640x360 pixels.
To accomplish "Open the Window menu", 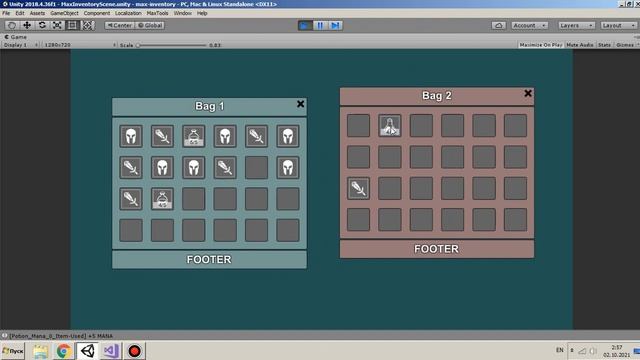I will click(x=182, y=13).
